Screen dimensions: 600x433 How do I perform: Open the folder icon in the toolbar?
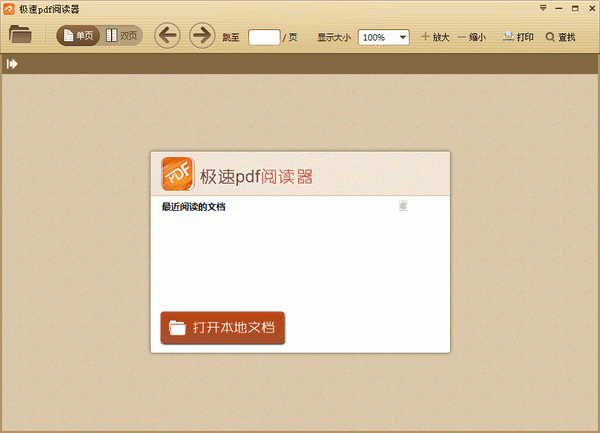point(20,34)
